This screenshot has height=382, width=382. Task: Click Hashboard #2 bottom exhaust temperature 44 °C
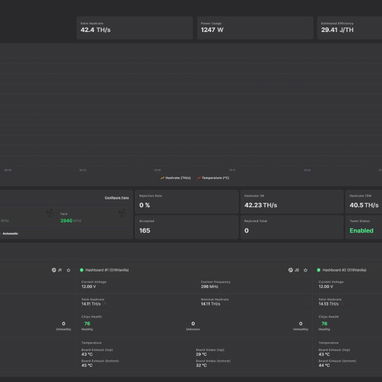point(324,365)
